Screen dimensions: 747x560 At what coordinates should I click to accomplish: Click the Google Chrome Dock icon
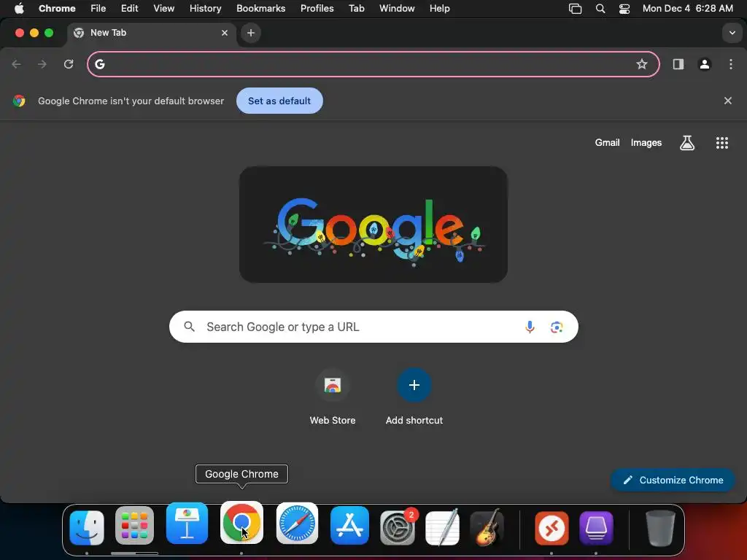click(241, 522)
